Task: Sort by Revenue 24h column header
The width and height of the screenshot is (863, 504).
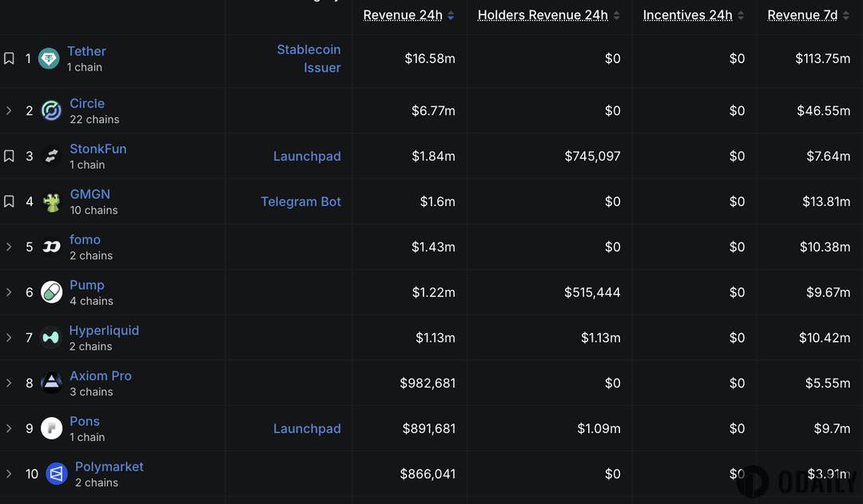Action: click(403, 15)
